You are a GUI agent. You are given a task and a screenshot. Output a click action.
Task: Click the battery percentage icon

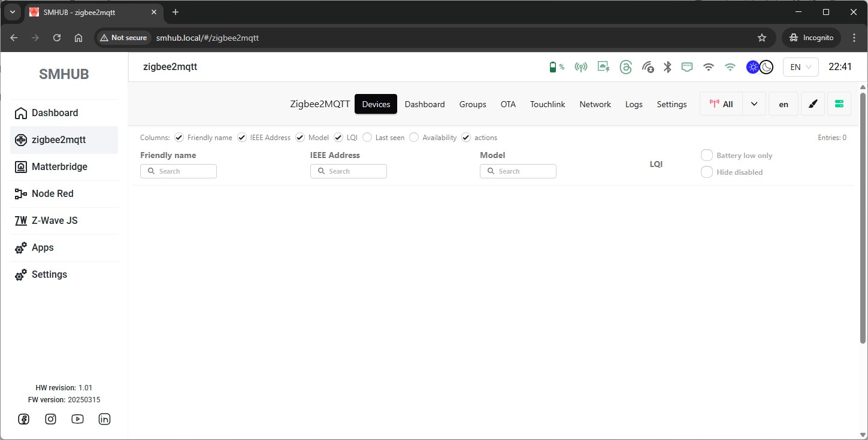[557, 67]
